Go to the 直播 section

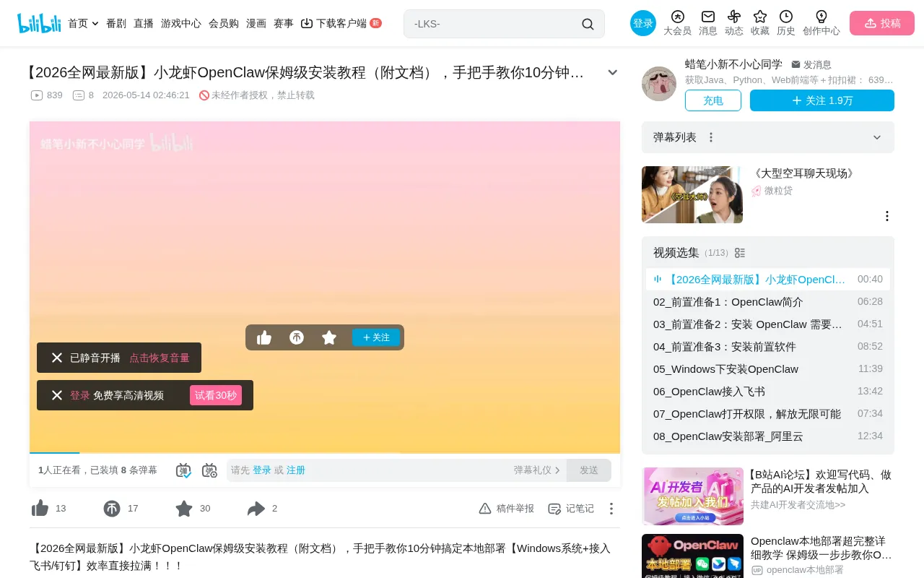coord(144,23)
